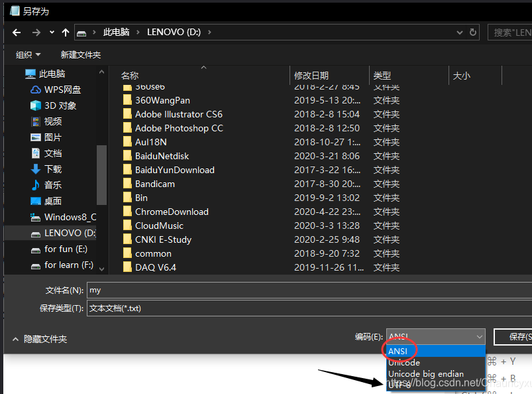Choose Unicode big endian encoding option
The width and height of the screenshot is (532, 394).
[x=436, y=373]
